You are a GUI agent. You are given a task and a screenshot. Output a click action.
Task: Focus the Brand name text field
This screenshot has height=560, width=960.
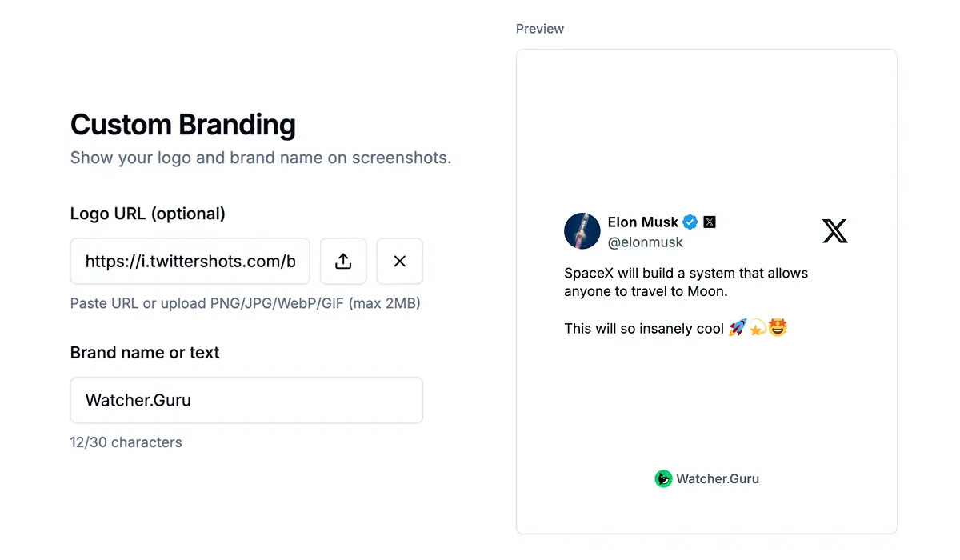pyautogui.click(x=246, y=400)
